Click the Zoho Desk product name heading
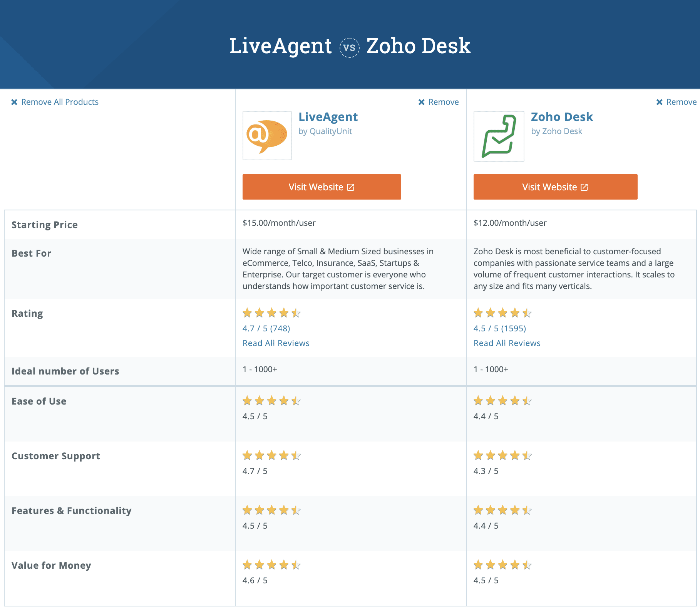Image resolution: width=700 pixels, height=608 pixels. click(x=562, y=117)
